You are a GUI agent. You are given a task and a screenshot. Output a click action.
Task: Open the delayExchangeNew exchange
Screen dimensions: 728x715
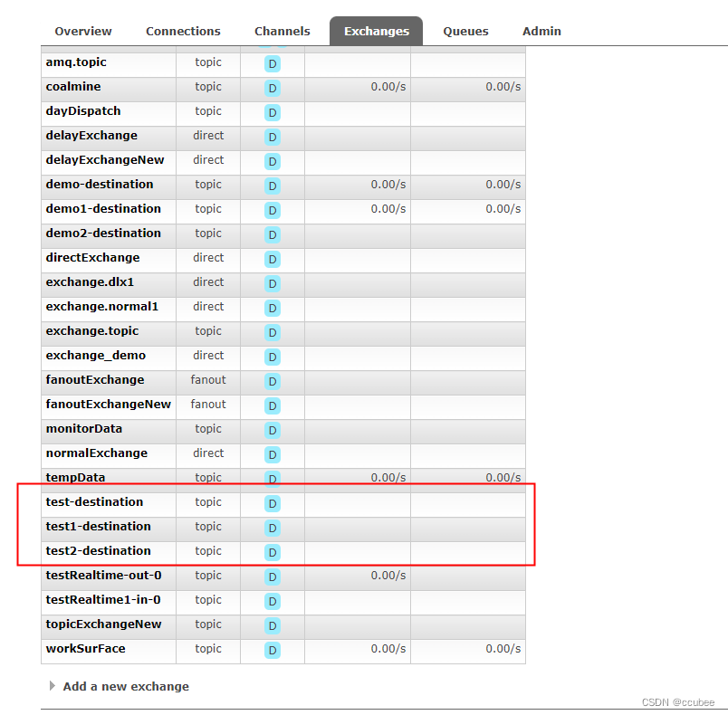coord(105,160)
